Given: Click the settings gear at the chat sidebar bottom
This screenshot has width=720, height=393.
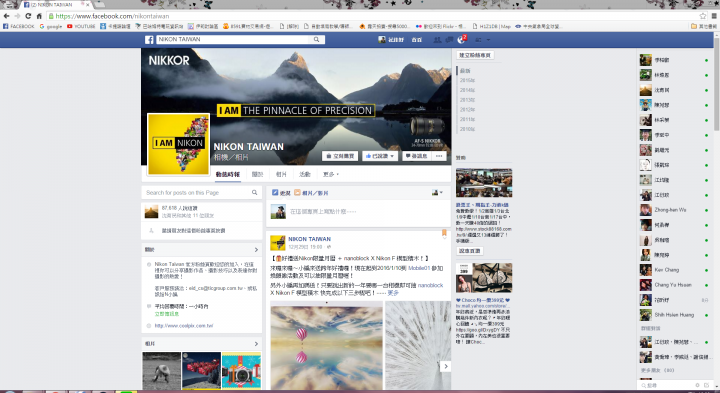Looking at the screenshot, I should pos(697,385).
